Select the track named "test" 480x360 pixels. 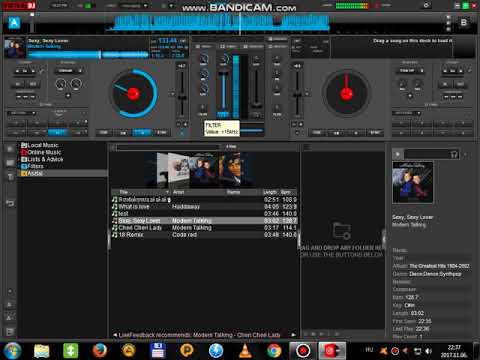204,214
